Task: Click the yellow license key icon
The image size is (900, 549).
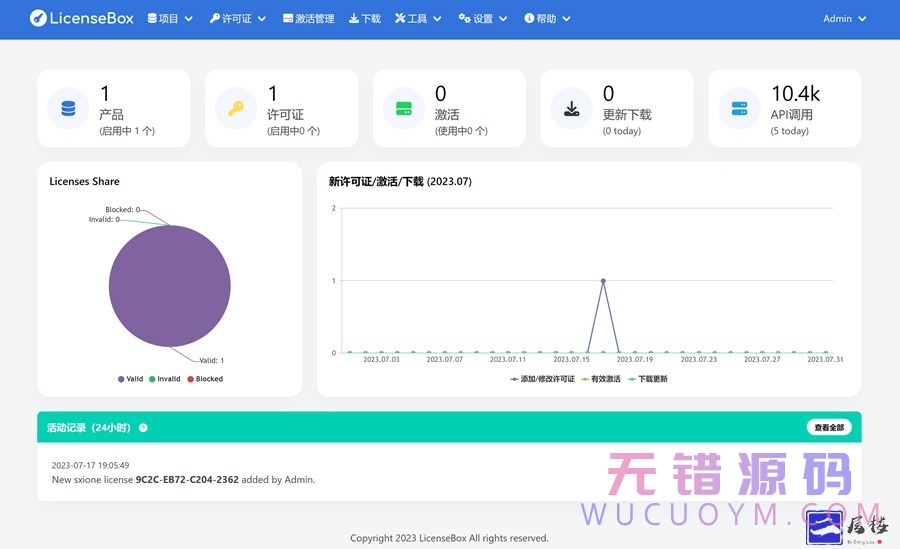Action: 236,108
